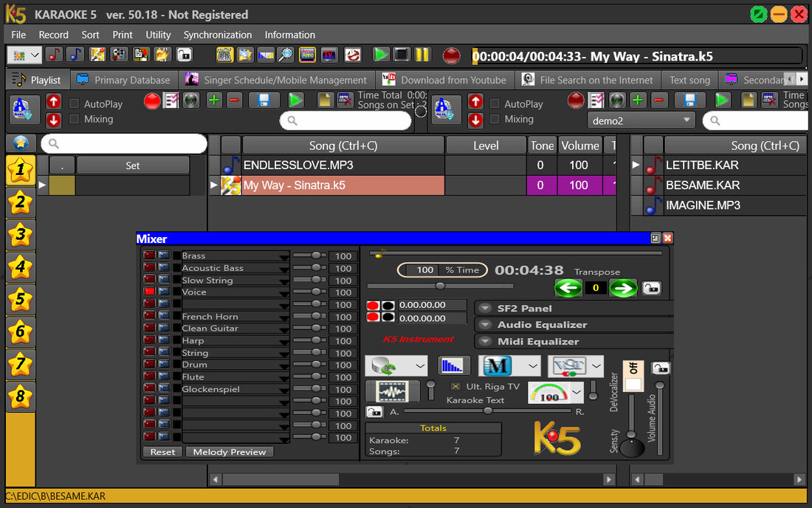This screenshot has width=812, height=508.
Task: Adjust the Volume Audio vertical slider
Action: pos(659,419)
